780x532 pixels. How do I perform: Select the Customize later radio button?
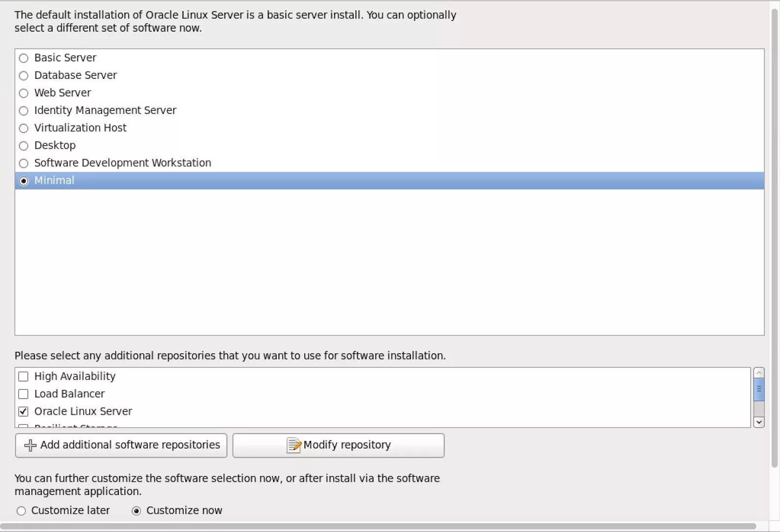coord(21,511)
